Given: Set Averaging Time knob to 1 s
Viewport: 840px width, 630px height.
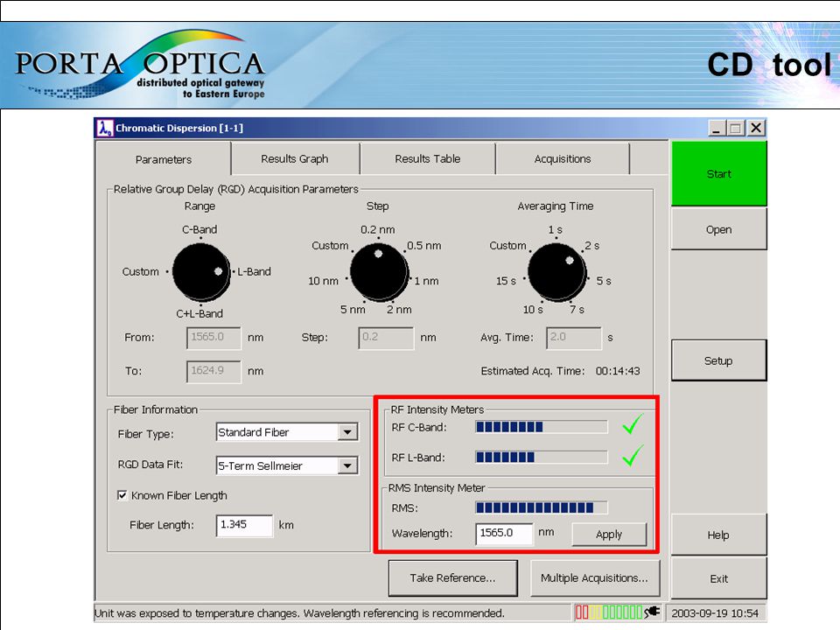Looking at the screenshot, I should pos(555,229).
